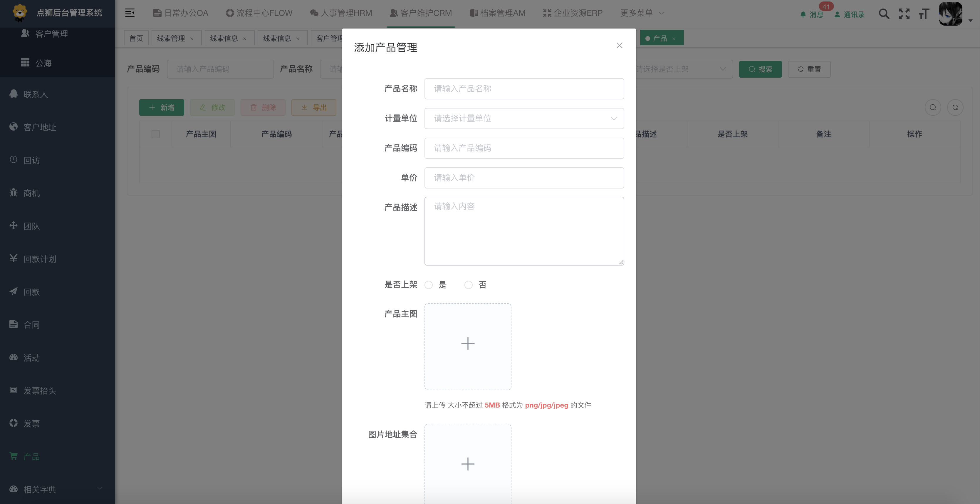This screenshot has width=980, height=504.
Task: Click 修改 button
Action: (212, 107)
